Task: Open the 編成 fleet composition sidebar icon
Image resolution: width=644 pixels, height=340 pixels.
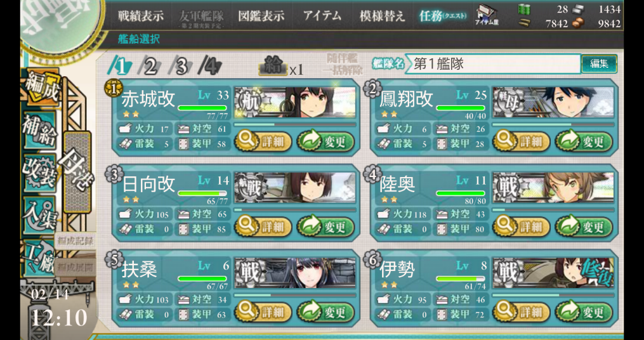Action: pyautogui.click(x=41, y=88)
